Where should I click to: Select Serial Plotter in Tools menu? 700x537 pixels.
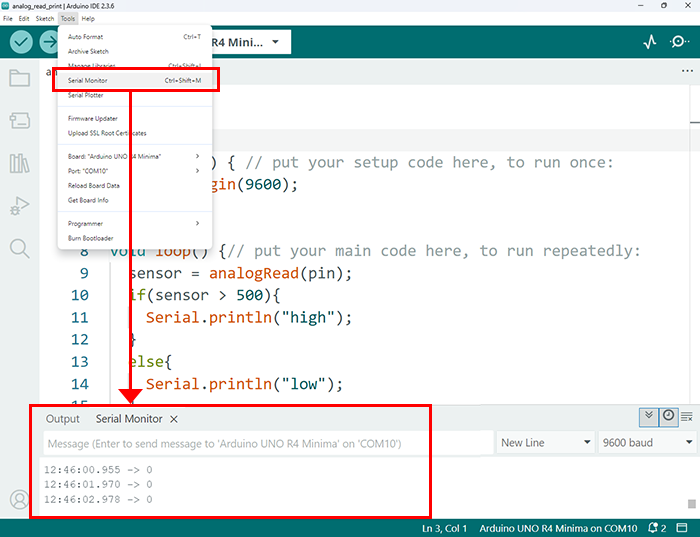tap(135, 95)
